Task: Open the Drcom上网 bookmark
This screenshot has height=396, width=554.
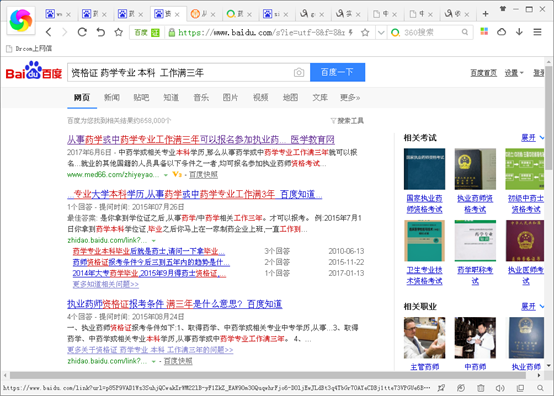Action: (x=29, y=49)
